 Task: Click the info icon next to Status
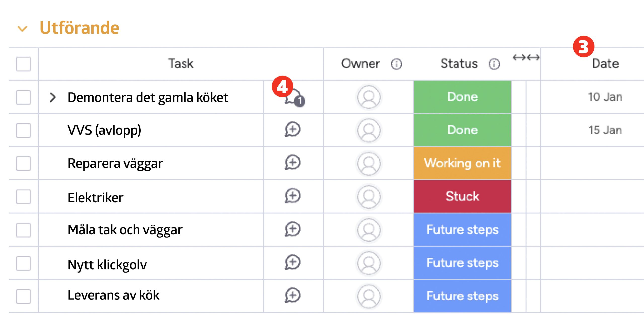tap(494, 64)
